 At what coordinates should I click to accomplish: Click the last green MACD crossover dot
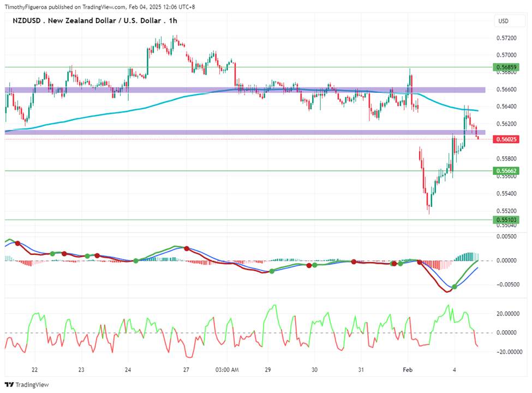click(455, 287)
